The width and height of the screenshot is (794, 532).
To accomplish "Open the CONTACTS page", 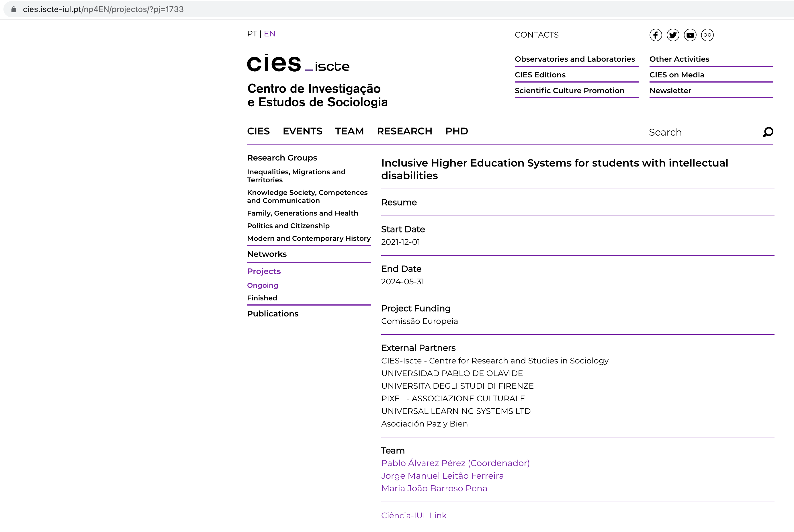I will click(x=537, y=35).
